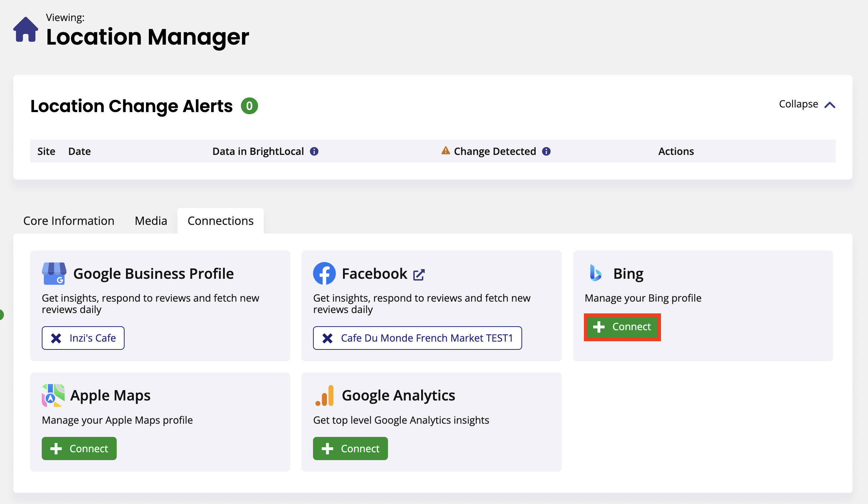Click the Google Business Profile store icon
Viewport: 868px width, 504px height.
(x=54, y=273)
